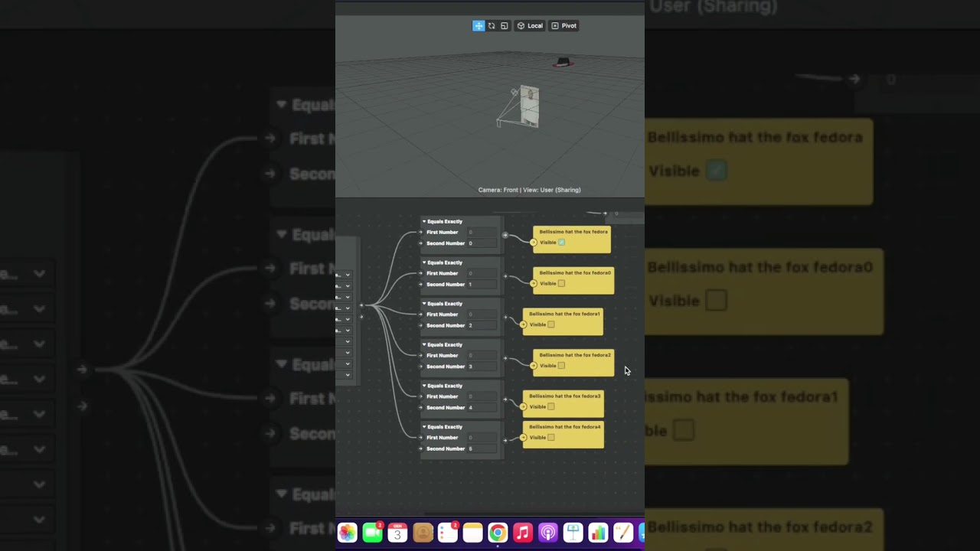This screenshot has height=551, width=980.
Task: Select the Bellissimo hat the fox fedora4 title
Action: (x=565, y=427)
